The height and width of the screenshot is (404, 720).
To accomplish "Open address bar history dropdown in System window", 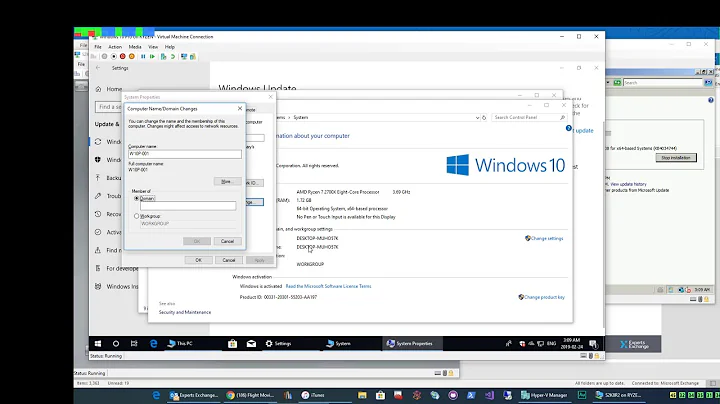I will click(x=477, y=118).
